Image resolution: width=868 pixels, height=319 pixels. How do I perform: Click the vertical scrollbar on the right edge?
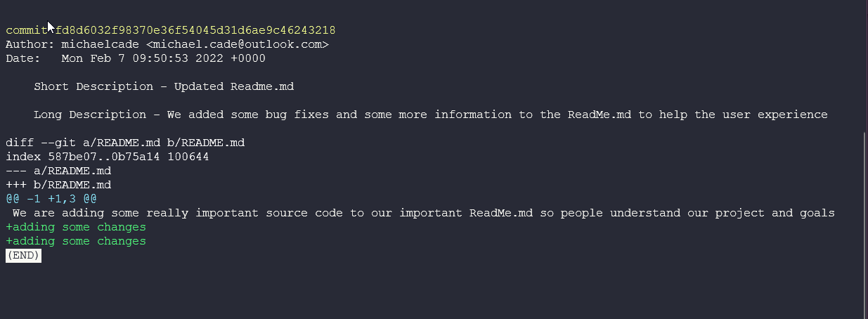(864, 225)
